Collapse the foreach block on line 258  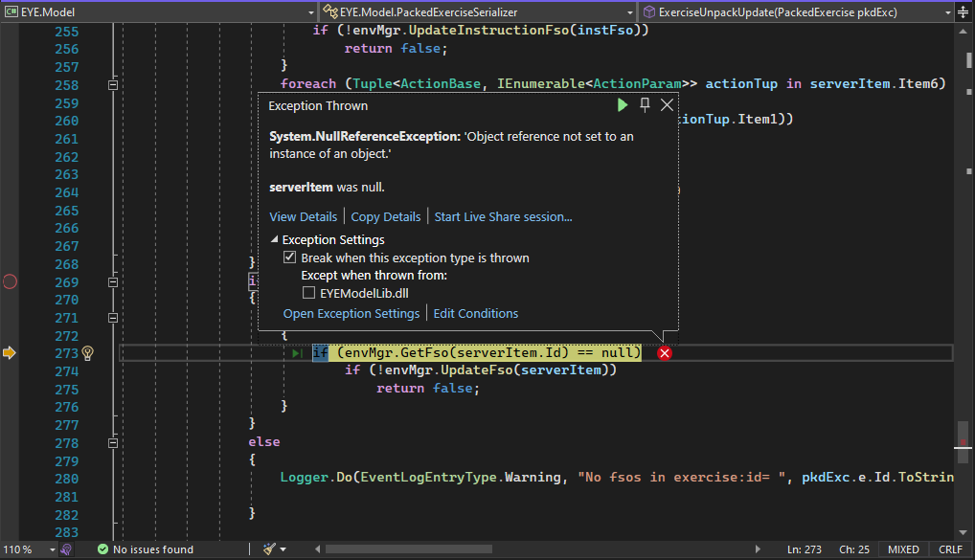click(112, 85)
